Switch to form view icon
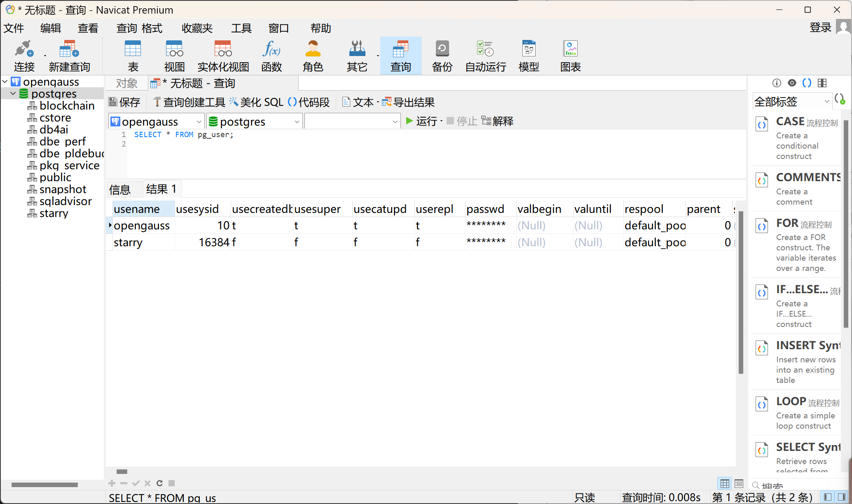This screenshot has width=852, height=504. point(739,483)
